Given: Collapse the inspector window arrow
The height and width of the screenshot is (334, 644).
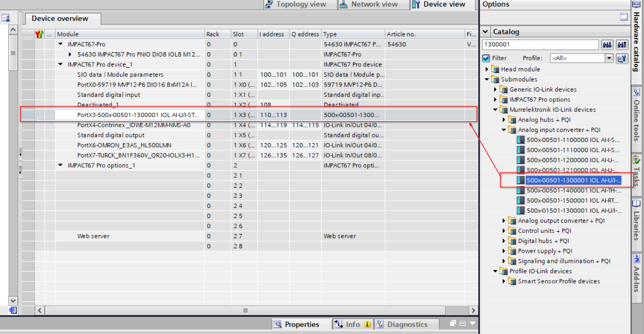Looking at the screenshot, I should 473,323.
